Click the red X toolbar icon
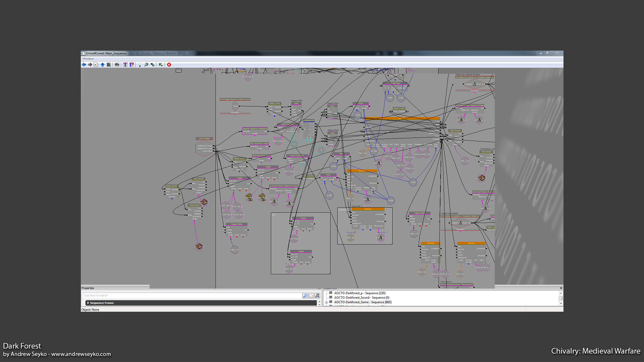The height and width of the screenshot is (362, 644). coord(169,64)
